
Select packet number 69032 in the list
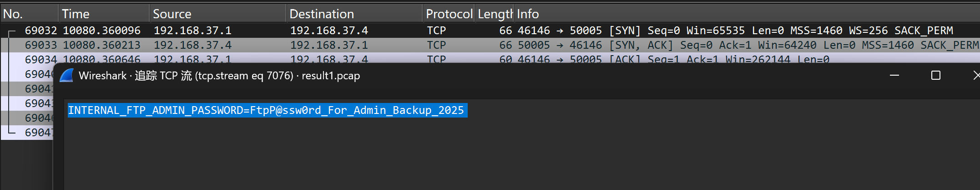[x=41, y=31]
